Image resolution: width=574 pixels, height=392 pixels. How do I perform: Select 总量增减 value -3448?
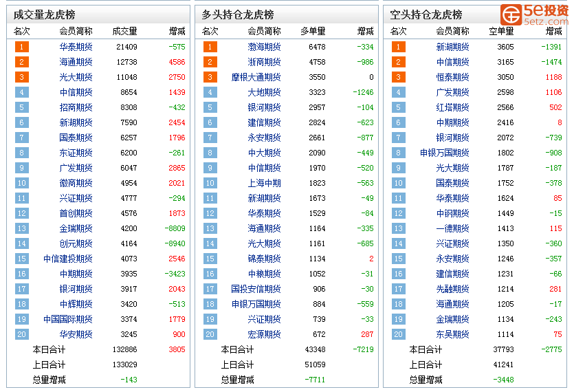pyautogui.click(x=503, y=380)
